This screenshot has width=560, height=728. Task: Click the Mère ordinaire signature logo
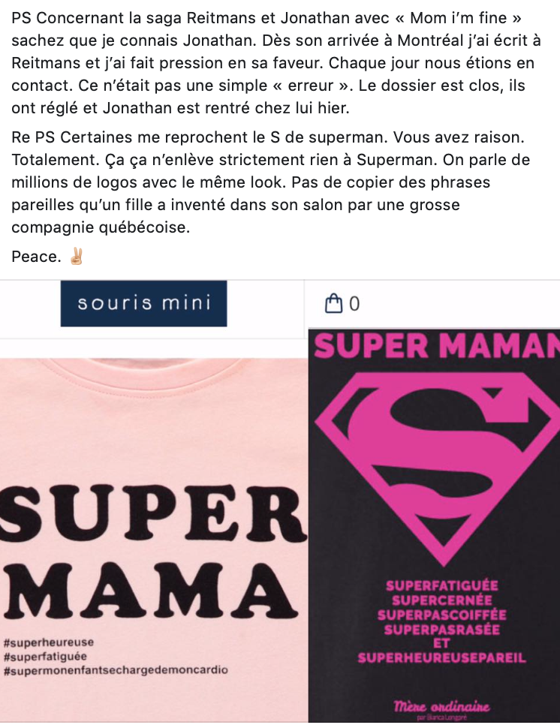pyautogui.click(x=441, y=708)
